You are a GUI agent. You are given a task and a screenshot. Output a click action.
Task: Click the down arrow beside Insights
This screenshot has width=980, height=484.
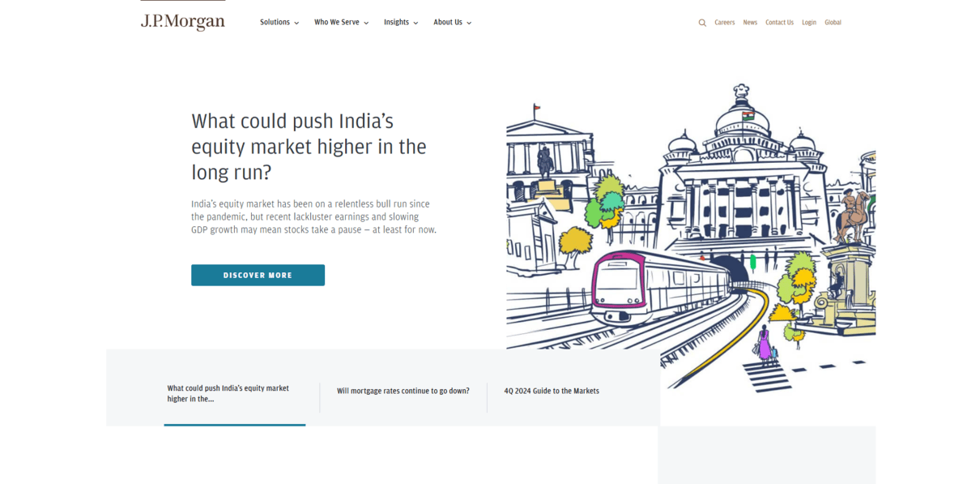[x=415, y=24]
